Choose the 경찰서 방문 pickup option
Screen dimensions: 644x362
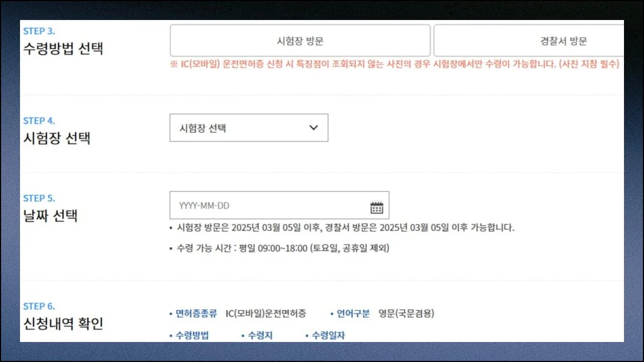coord(563,41)
